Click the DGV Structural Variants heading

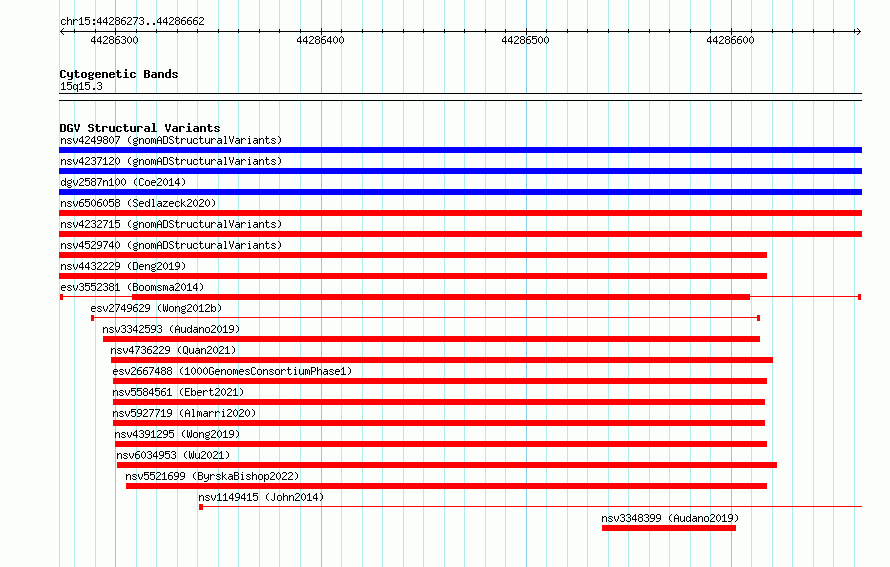pos(140,128)
